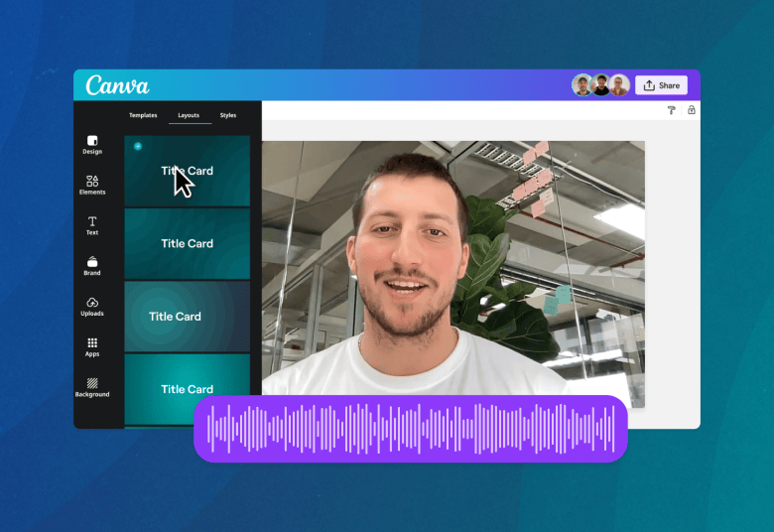774x532 pixels.
Task: Select the Title Card layout under the cursor
Action: coord(188,171)
